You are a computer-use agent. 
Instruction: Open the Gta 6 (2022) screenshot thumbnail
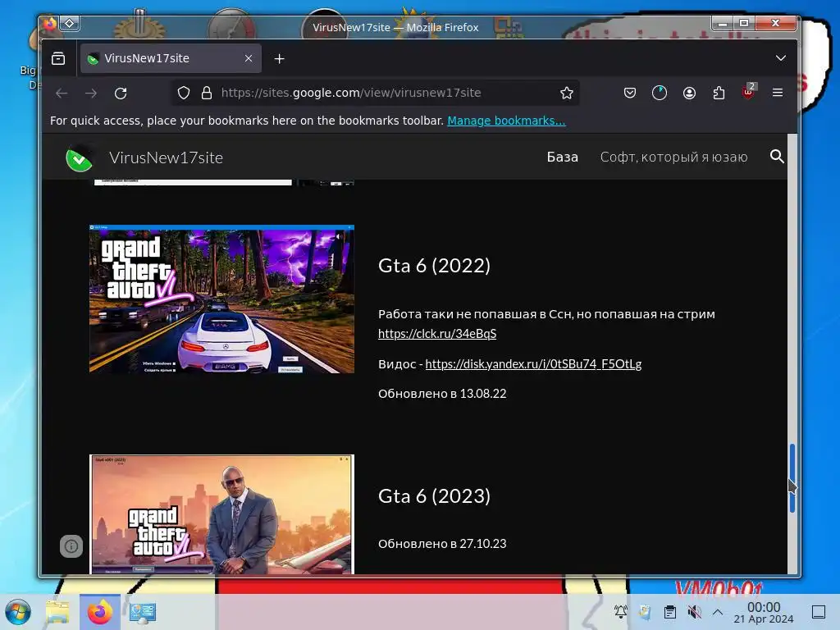[x=221, y=299]
